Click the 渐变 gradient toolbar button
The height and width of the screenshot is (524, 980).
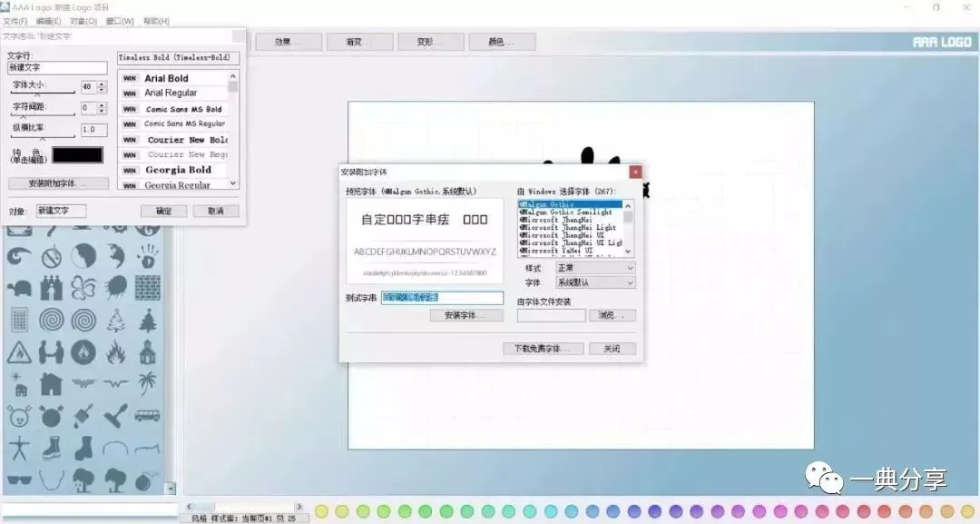(359, 42)
